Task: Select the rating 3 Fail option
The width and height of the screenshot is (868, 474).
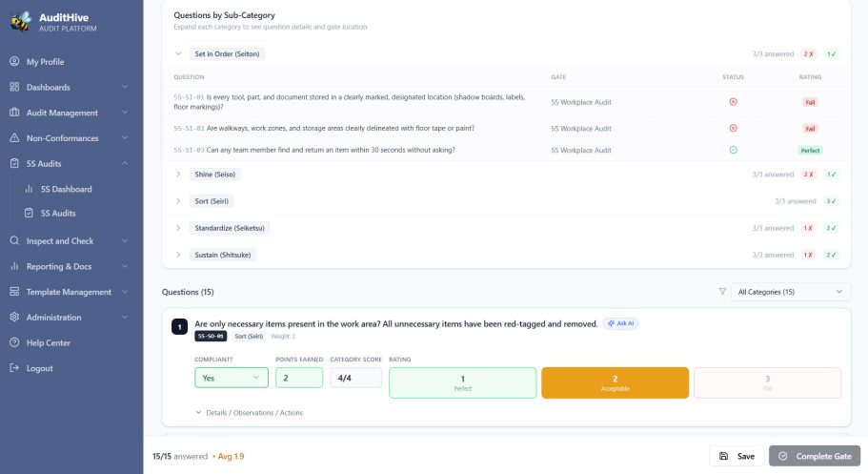Action: (767, 382)
